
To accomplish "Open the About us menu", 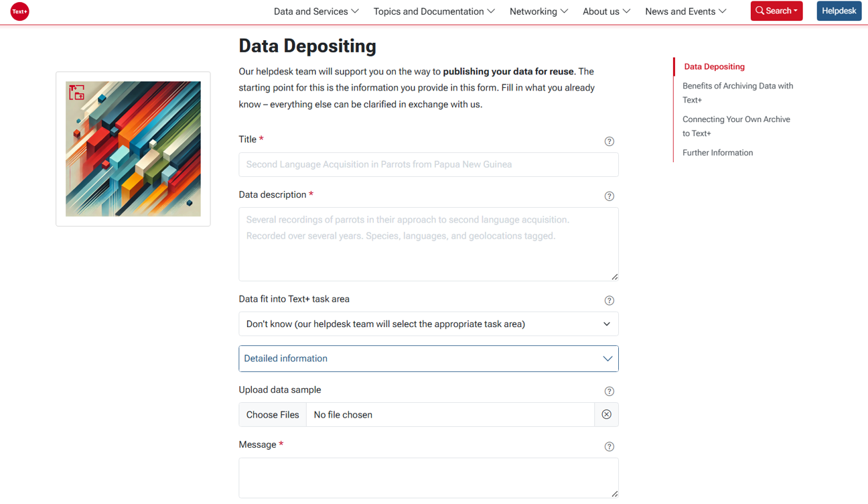I will [x=606, y=11].
